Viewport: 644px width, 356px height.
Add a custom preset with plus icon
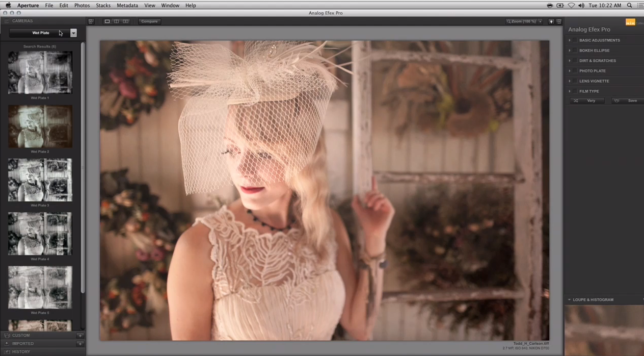tap(80, 336)
